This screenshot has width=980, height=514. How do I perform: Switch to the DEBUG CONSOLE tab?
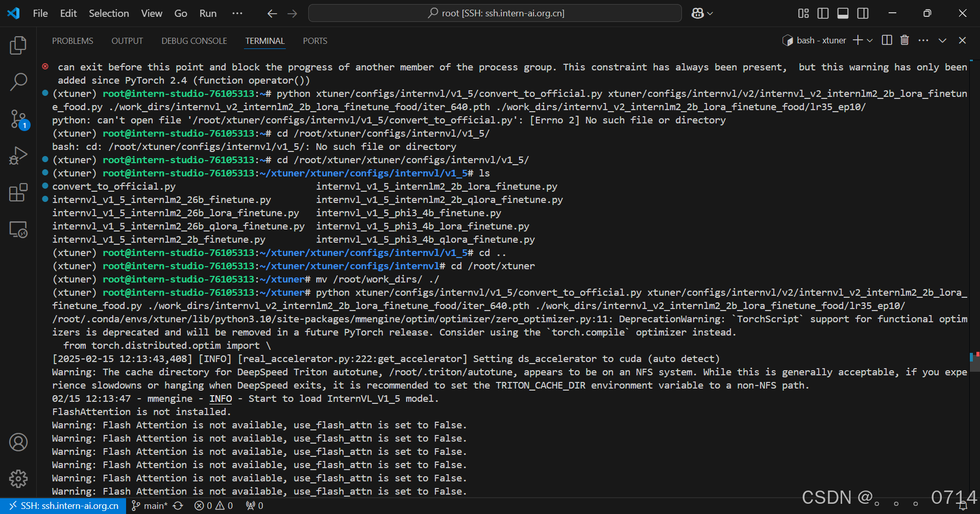tap(194, 41)
